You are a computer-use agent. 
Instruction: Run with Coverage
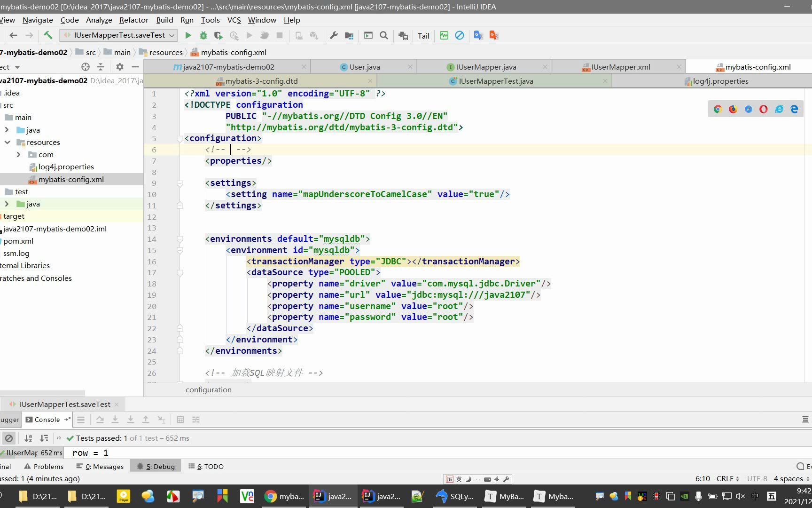[218, 35]
